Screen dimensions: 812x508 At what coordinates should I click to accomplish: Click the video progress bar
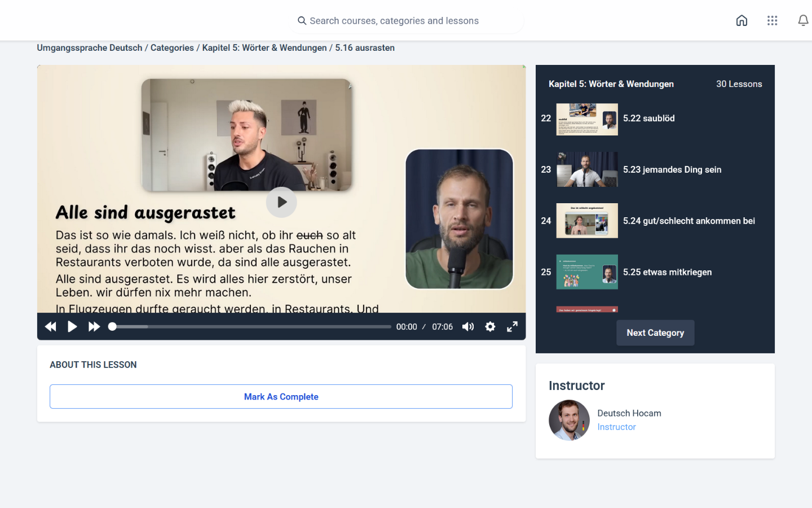click(251, 327)
